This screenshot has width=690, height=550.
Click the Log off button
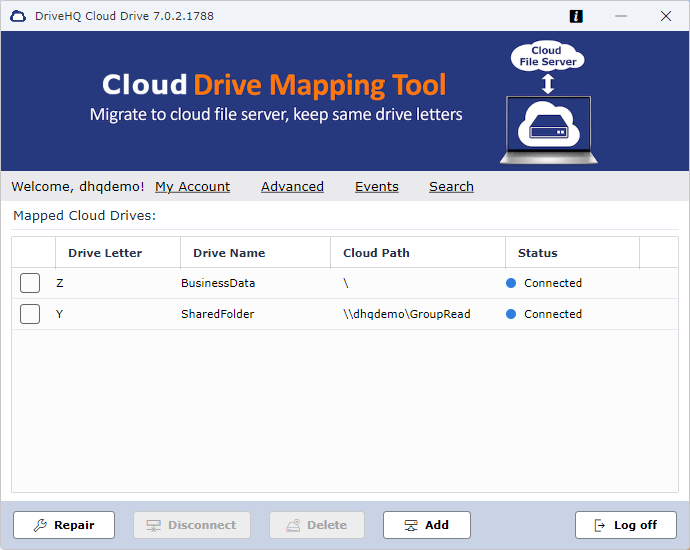(x=626, y=525)
